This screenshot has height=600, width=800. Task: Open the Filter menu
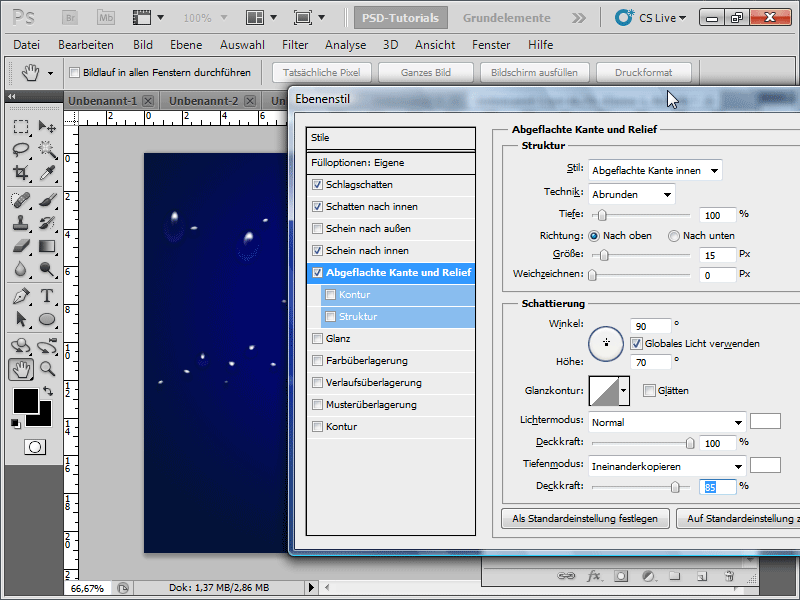click(x=295, y=45)
